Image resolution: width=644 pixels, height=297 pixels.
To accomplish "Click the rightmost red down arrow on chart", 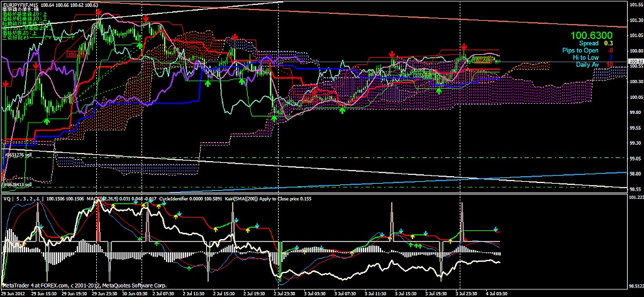I will [464, 47].
